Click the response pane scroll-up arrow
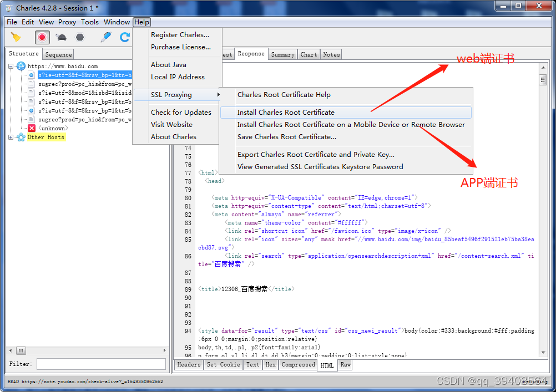 click(x=543, y=67)
